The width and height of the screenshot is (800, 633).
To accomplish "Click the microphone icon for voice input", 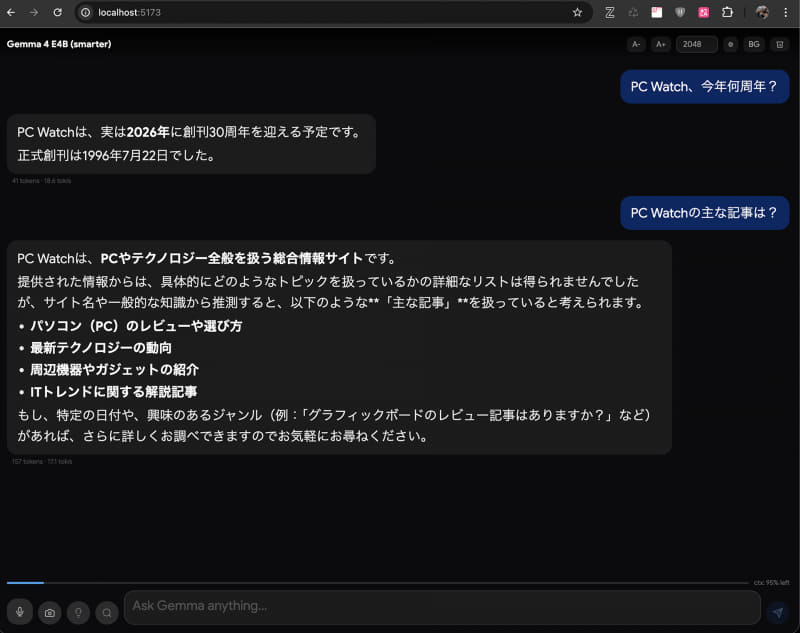I will (x=20, y=612).
